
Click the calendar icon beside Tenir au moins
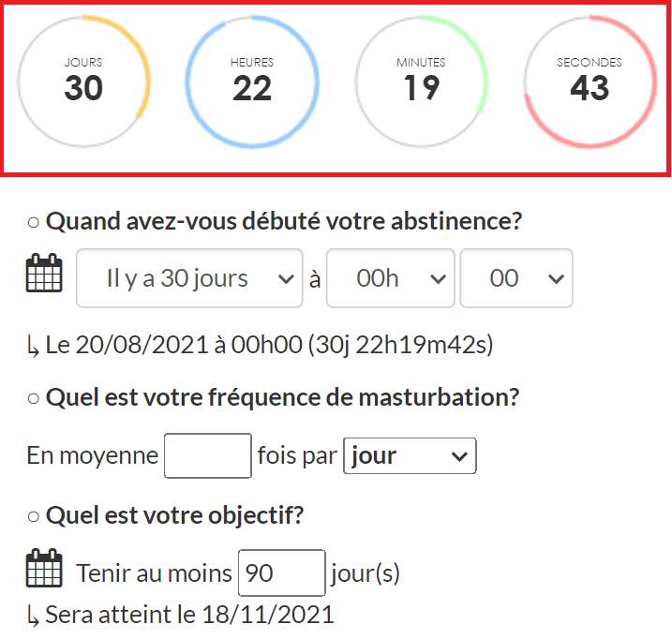(x=44, y=568)
